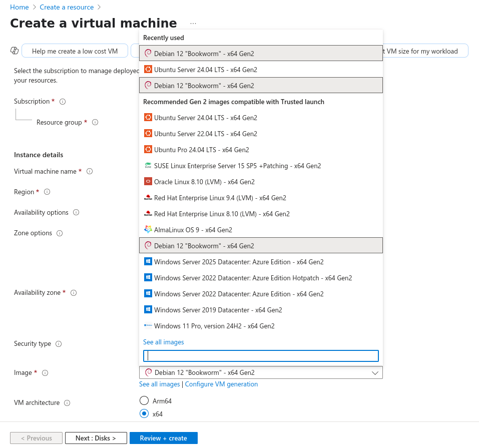Screen dimensions: 479x448
Task: Click the Copilot icon beside Help me create
Action: tap(15, 51)
